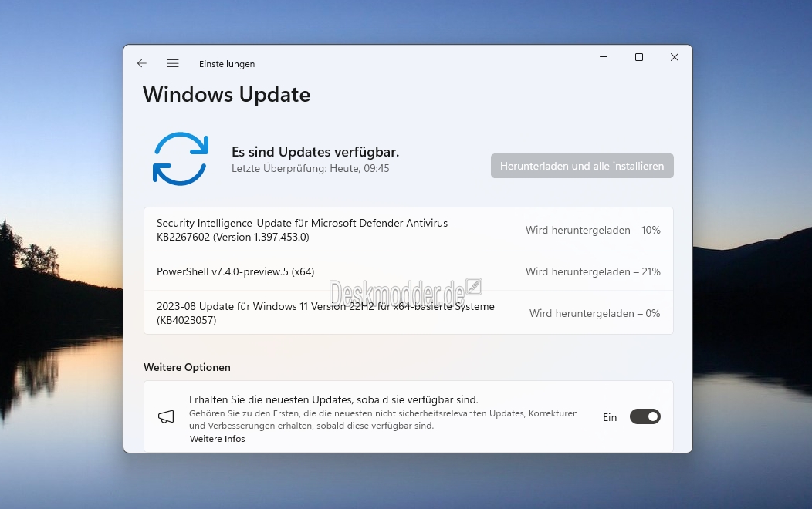The width and height of the screenshot is (812, 509).
Task: Click the Letzte Überprüfung: Heute, 09:45 text
Action: [x=310, y=168]
